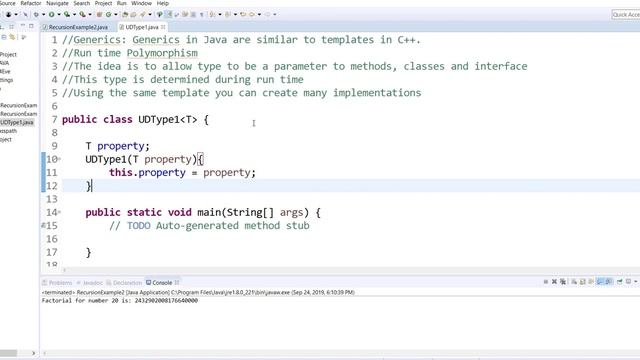
Task: Click the Clear Console icon
Action: [x=574, y=282]
